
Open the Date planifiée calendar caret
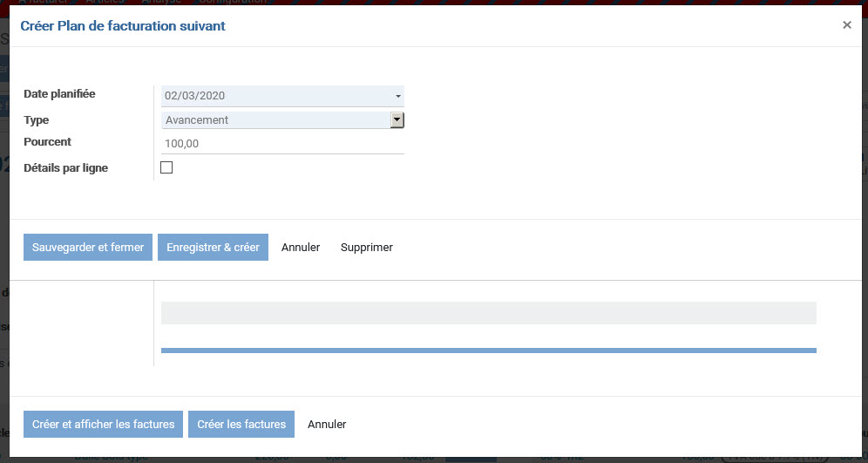tap(398, 96)
